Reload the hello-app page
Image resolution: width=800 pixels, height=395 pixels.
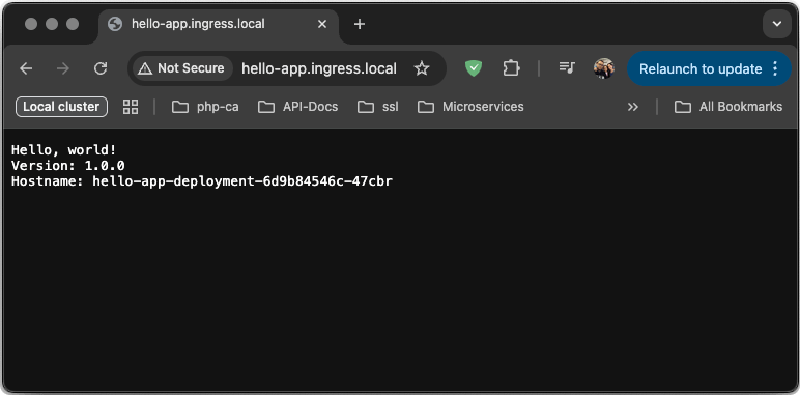(101, 68)
